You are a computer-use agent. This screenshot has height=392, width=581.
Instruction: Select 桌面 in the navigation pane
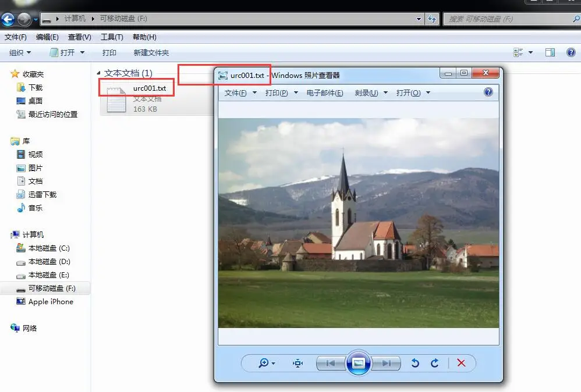click(30, 101)
